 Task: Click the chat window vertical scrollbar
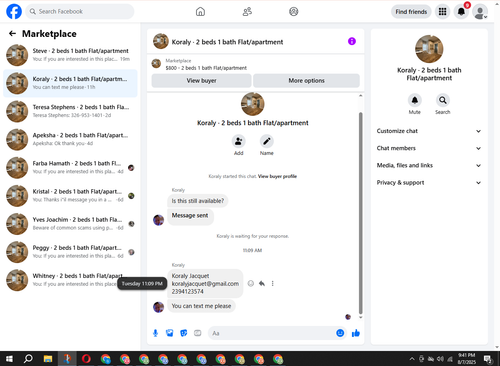coord(360,213)
